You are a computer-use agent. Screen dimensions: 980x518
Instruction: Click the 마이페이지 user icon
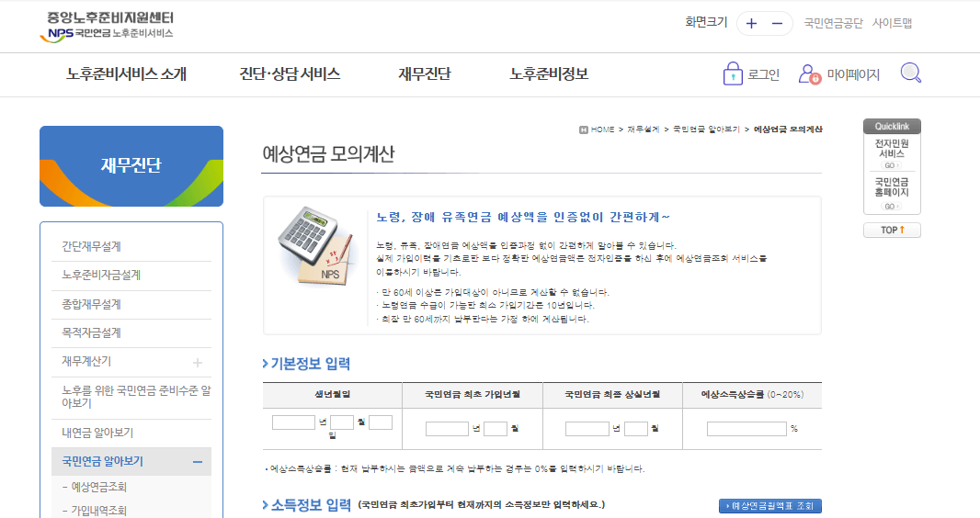click(809, 74)
